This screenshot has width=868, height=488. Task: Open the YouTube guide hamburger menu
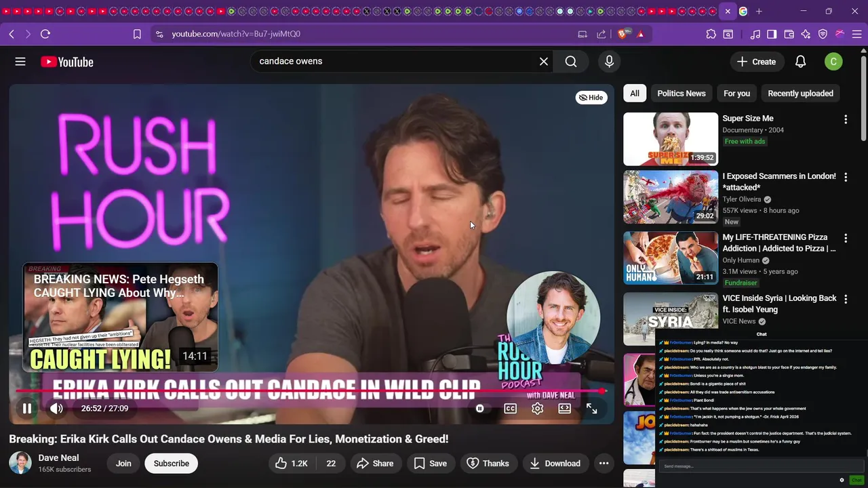20,62
